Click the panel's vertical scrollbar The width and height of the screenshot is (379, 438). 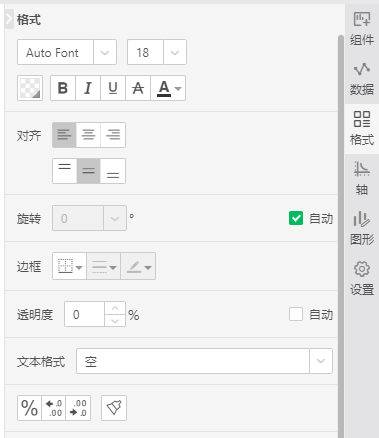coord(341,236)
